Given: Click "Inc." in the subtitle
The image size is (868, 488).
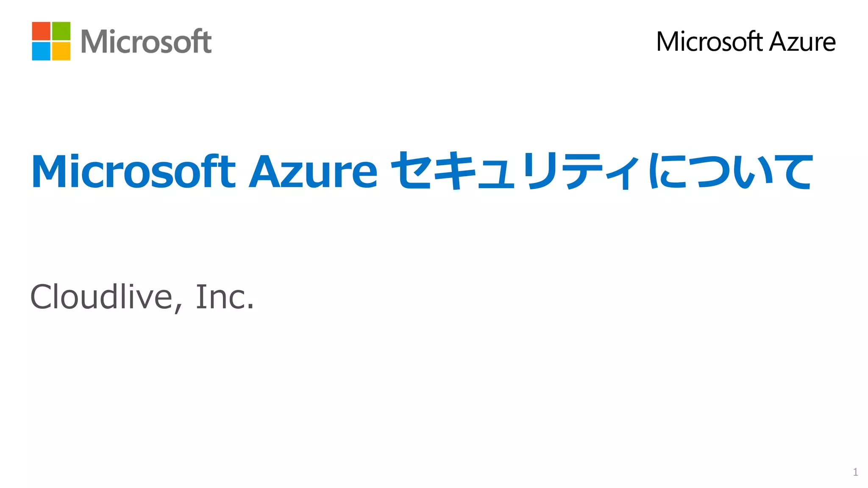Looking at the screenshot, I should 225,297.
